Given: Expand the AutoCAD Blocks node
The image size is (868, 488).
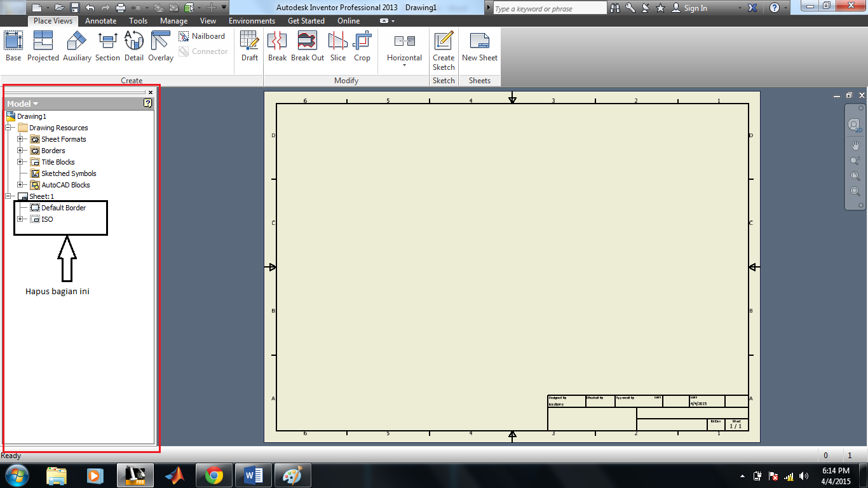Looking at the screenshot, I should tap(20, 185).
